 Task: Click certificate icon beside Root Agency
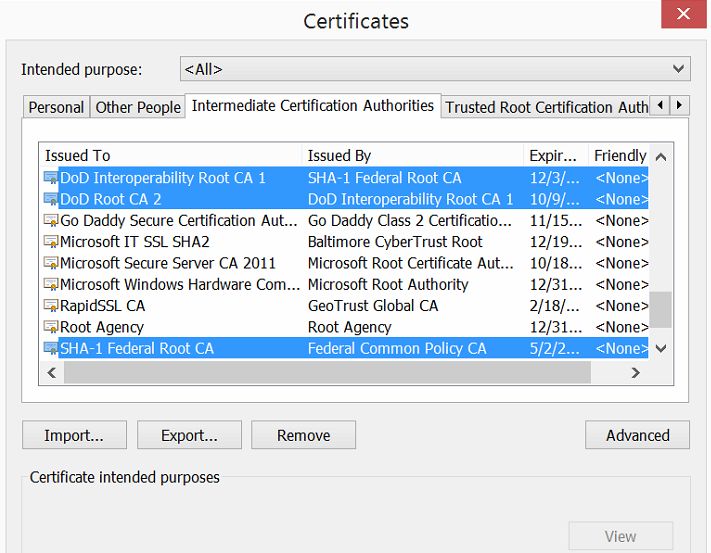point(51,327)
